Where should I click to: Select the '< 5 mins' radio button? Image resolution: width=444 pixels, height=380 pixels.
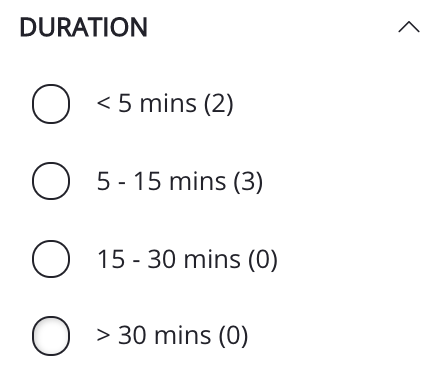[x=51, y=104]
